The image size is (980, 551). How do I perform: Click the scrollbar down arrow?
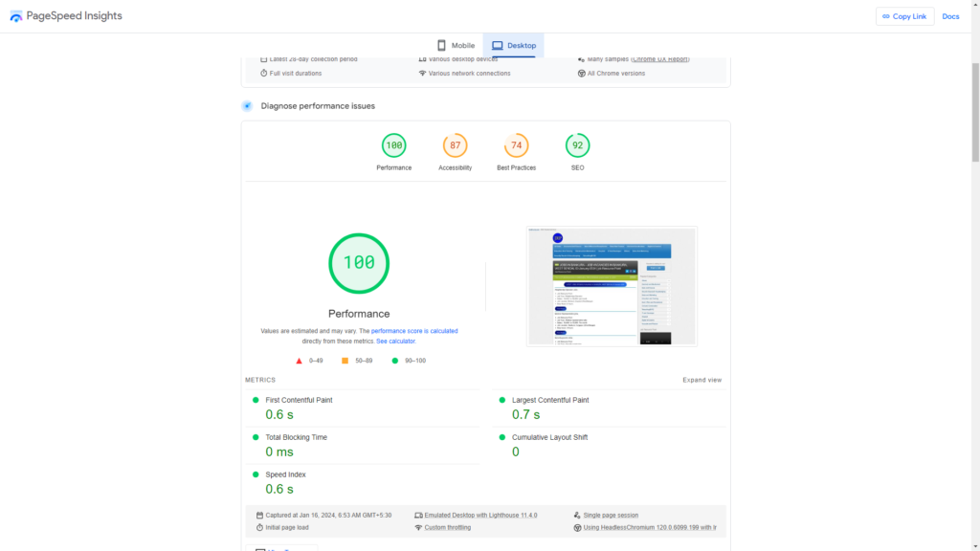(975, 546)
